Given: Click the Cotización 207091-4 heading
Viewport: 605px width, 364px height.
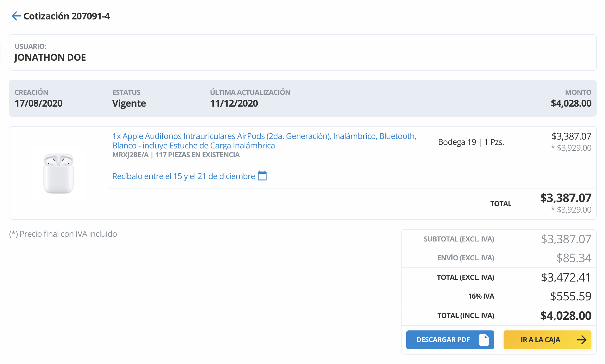Looking at the screenshot, I should [x=66, y=16].
